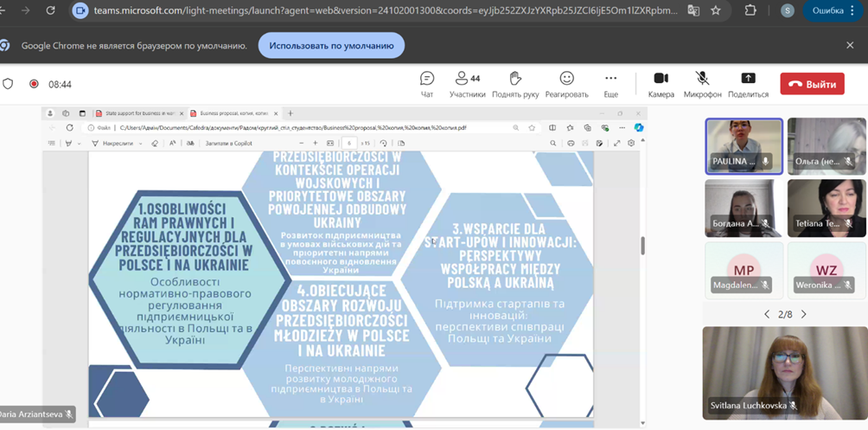Click the PDF vertical scrollbar thumb
Image resolution: width=868 pixels, height=430 pixels.
click(x=642, y=245)
